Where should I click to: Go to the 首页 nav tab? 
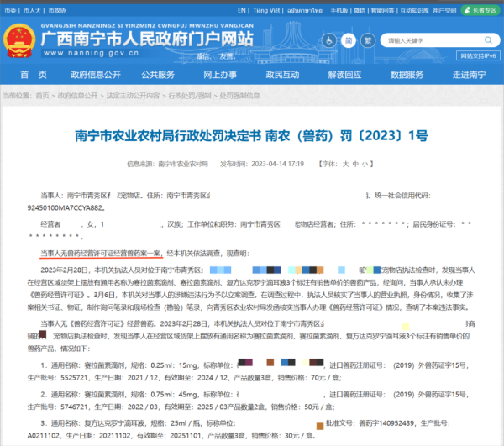[x=34, y=75]
